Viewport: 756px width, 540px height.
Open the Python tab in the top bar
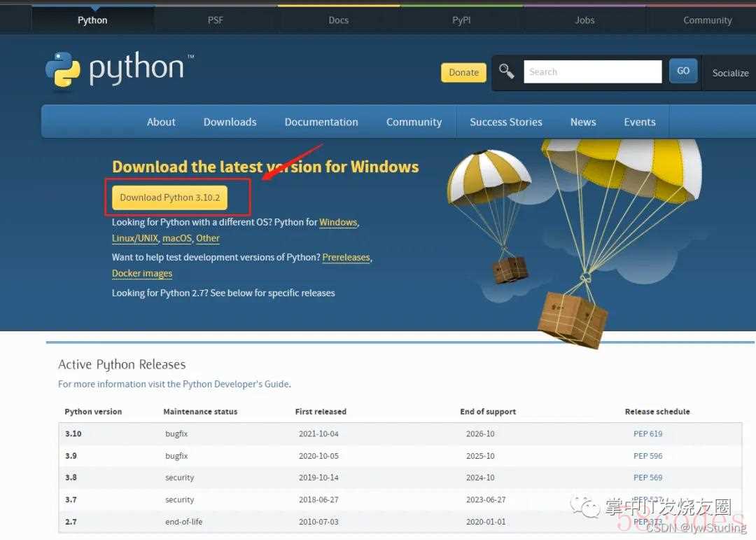[92, 20]
